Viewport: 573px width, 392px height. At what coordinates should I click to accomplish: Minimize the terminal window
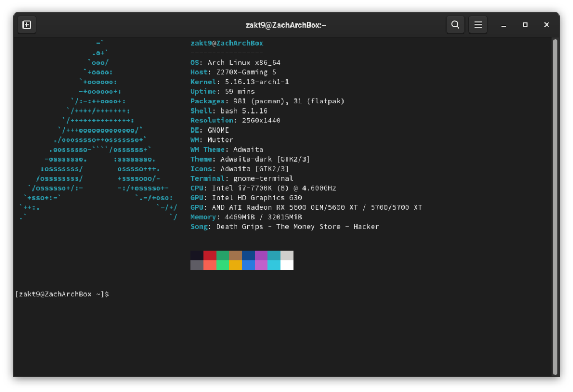504,25
